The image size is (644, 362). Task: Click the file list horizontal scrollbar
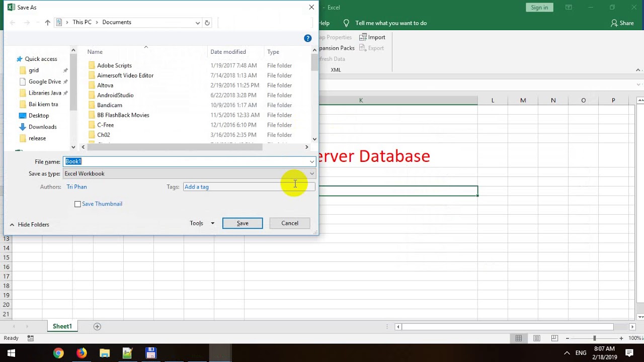175,147
